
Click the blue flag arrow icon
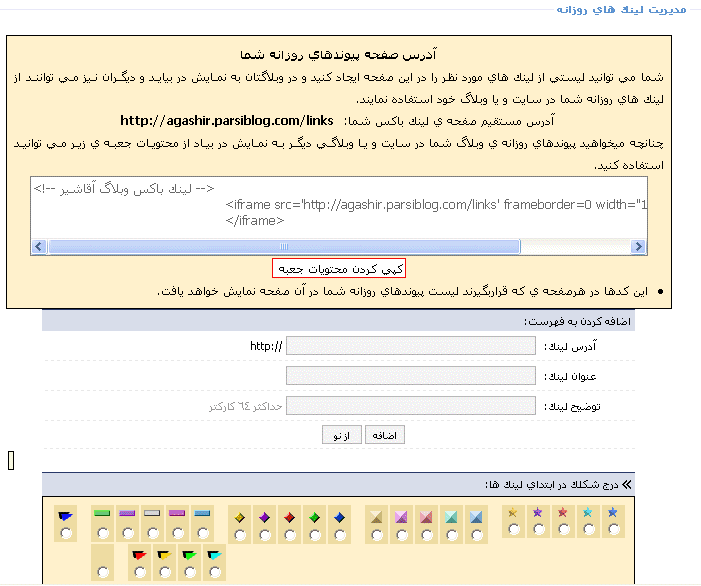pos(65,516)
